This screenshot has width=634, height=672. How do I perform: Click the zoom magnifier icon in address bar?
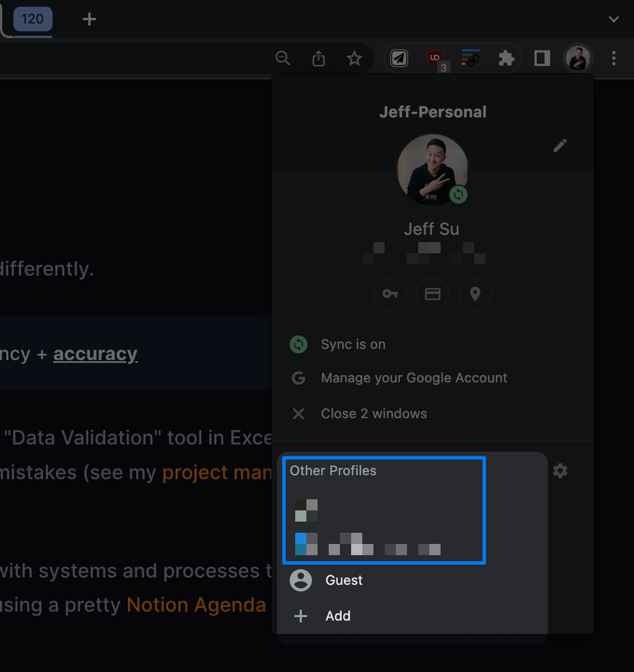pyautogui.click(x=283, y=58)
